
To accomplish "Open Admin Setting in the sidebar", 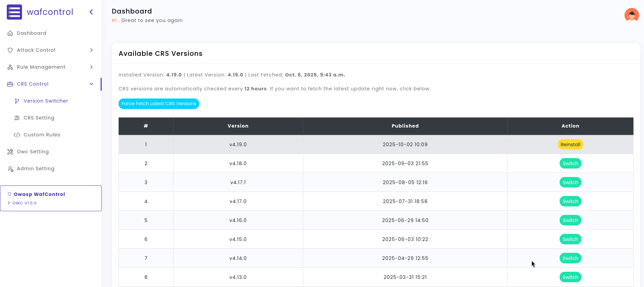I will pyautogui.click(x=36, y=169).
